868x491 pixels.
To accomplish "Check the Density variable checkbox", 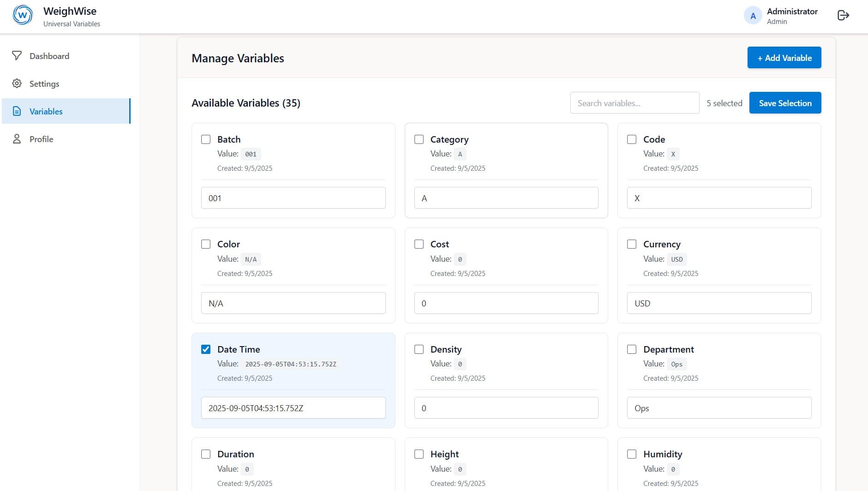I will point(419,349).
